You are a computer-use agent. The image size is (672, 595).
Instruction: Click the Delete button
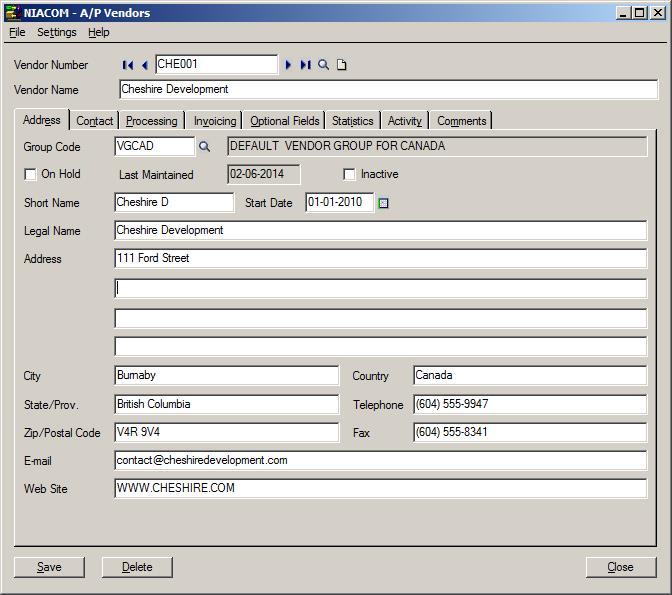(x=137, y=567)
